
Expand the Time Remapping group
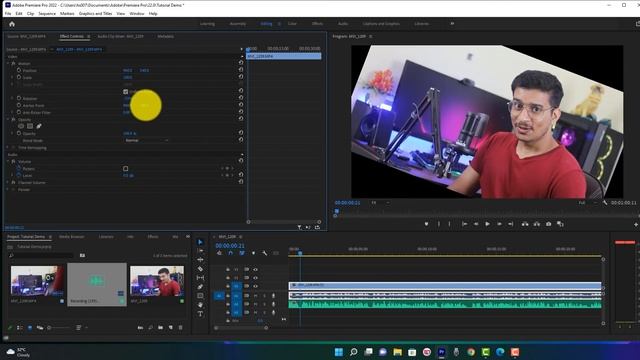pyautogui.click(x=8, y=147)
